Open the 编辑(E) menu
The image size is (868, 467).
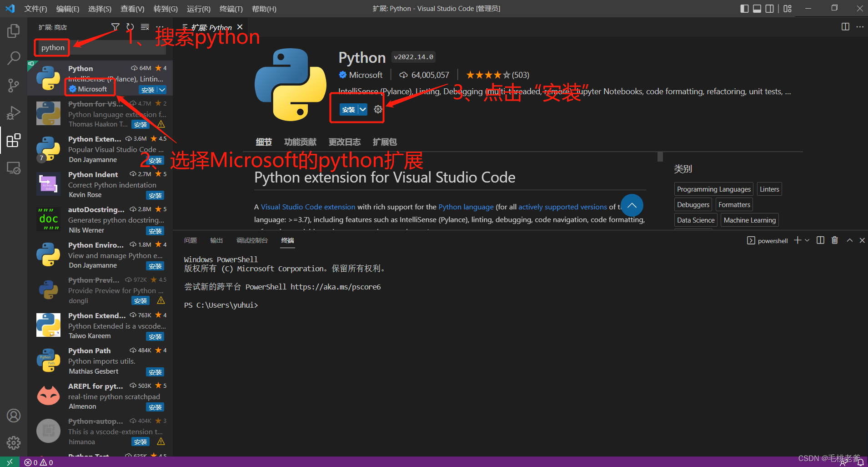click(x=68, y=9)
